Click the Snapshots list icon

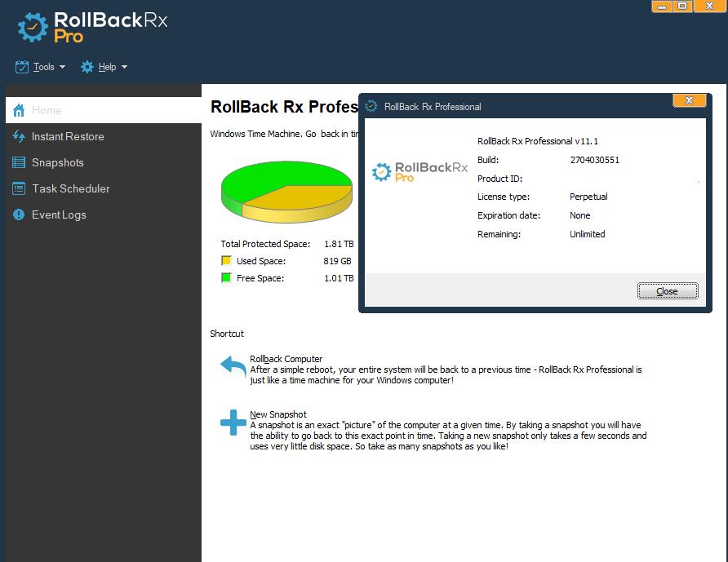[19, 162]
